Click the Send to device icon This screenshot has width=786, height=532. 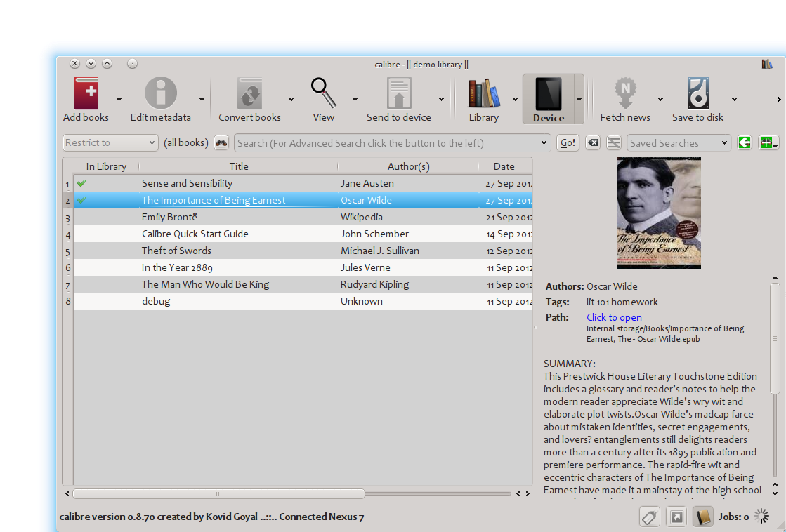(x=399, y=93)
